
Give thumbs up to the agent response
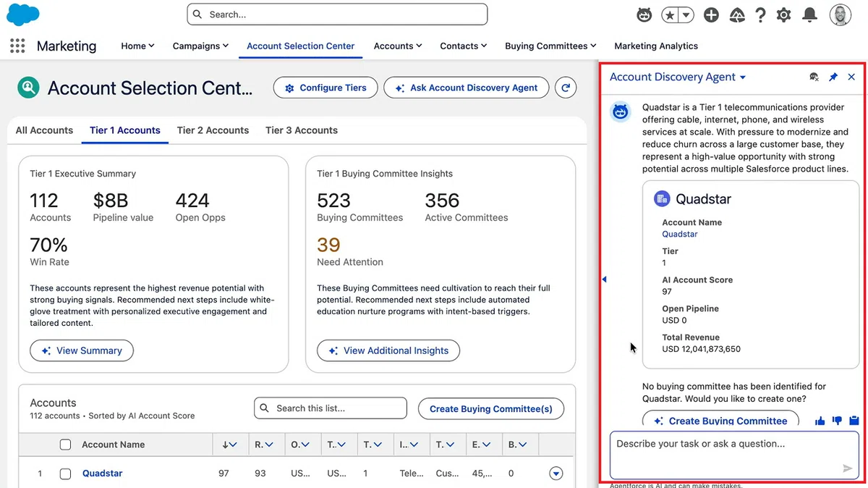(x=820, y=421)
